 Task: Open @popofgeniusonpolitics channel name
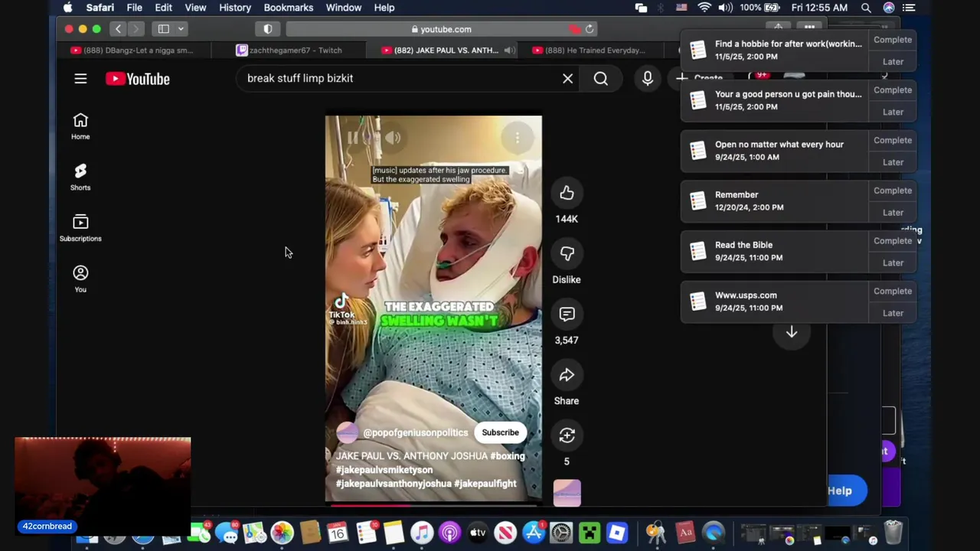click(x=416, y=432)
